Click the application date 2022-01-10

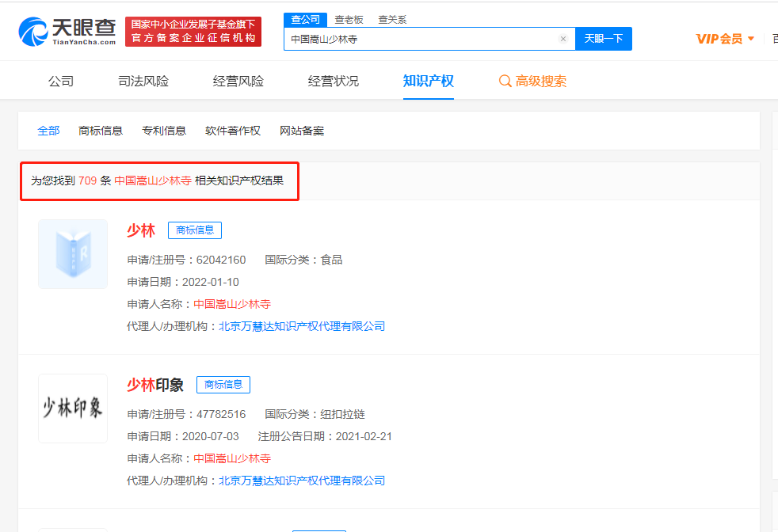[211, 282]
